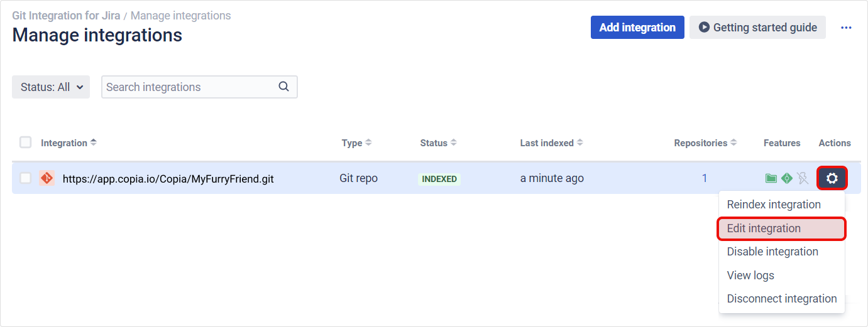Screen dimensions: 868x327
Task: Sort by Type column arrows
Action: click(368, 142)
